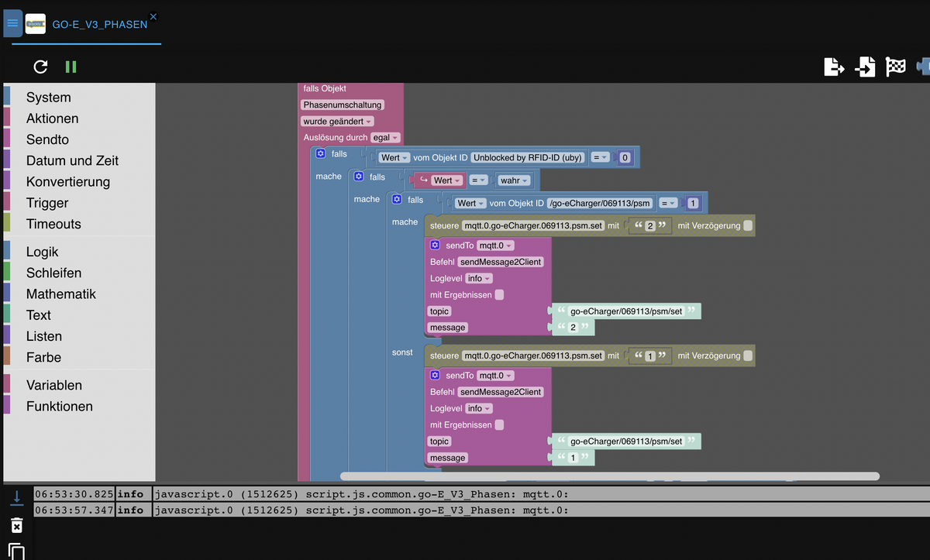
Task: Open the '=' operator dropdown beside value 0
Action: 600,157
